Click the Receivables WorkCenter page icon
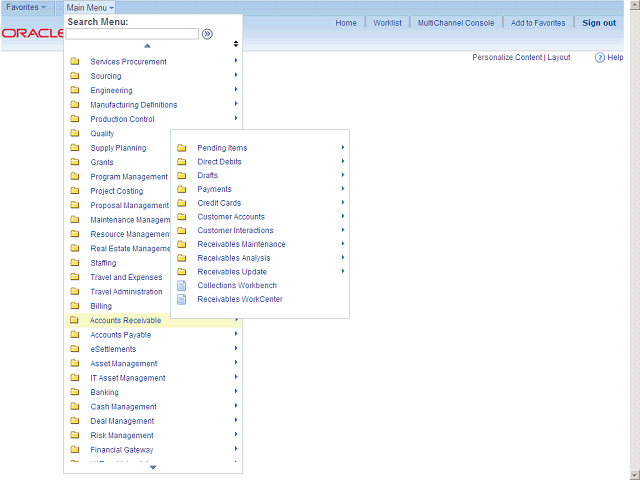The image size is (640, 480). click(x=181, y=299)
